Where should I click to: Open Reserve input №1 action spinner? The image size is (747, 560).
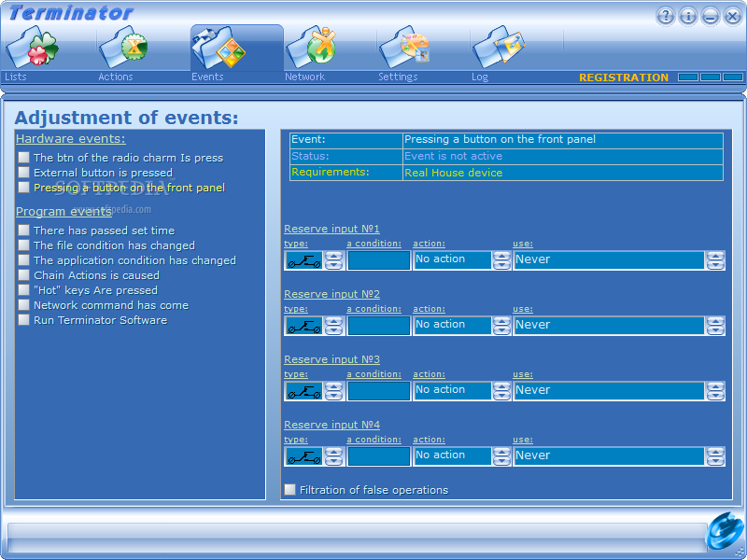[x=501, y=260]
